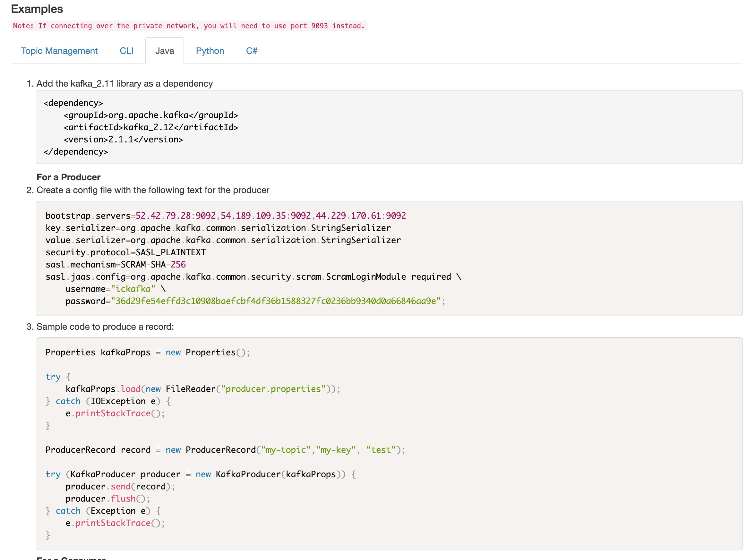
Task: Click the password hash string
Action: click(x=275, y=301)
